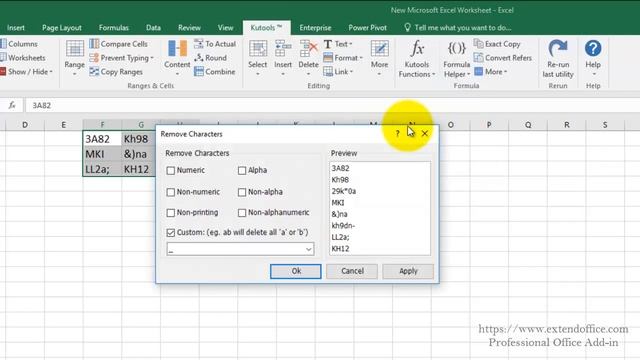Open the Link tools dropdown
640x360 pixels.
coord(338,72)
